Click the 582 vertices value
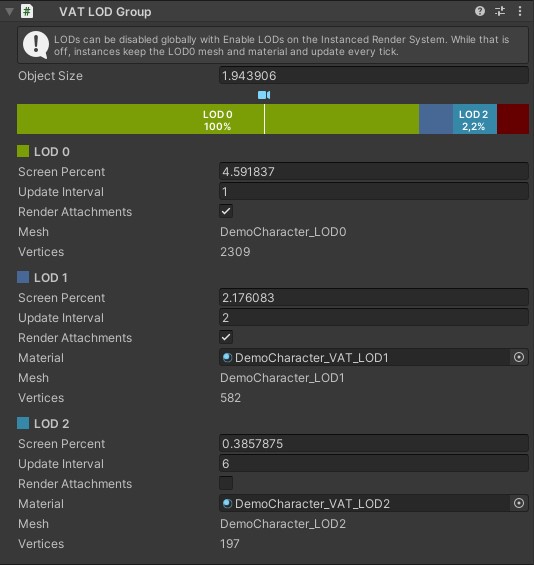Screen dimensions: 534x565 tap(230, 398)
